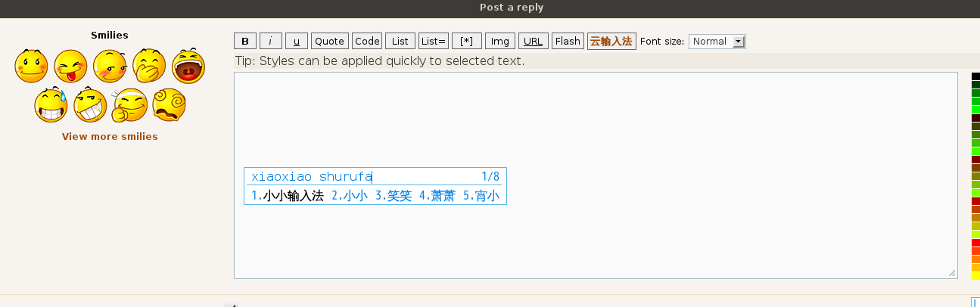This screenshot has height=307, width=980.
Task: Toggle underline u formatting button
Action: point(297,42)
